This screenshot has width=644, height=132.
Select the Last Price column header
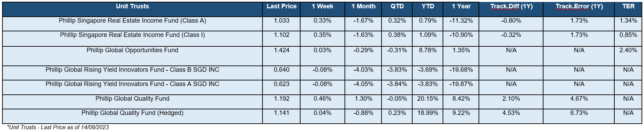[x=281, y=7]
